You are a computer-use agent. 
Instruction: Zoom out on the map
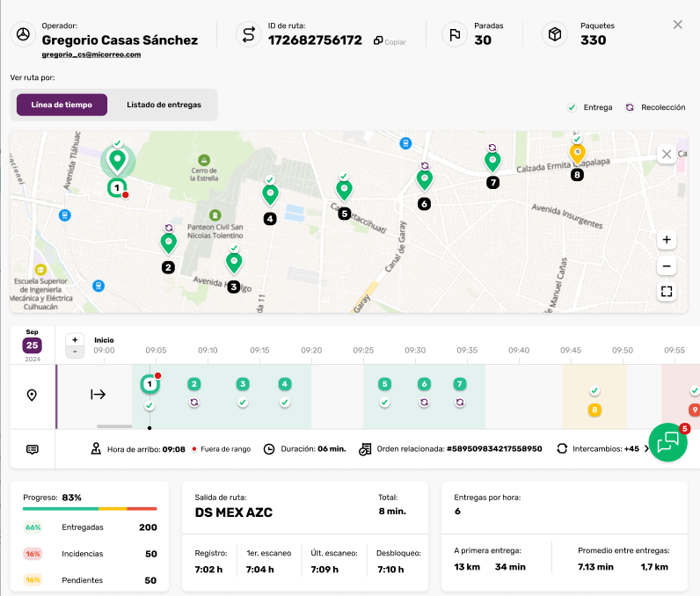tap(667, 266)
